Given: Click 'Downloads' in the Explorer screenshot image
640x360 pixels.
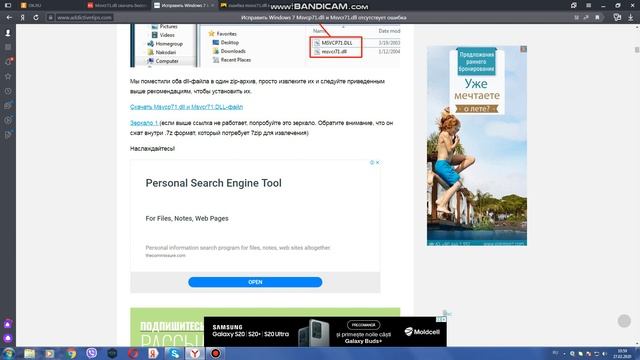Looking at the screenshot, I should click(233, 51).
